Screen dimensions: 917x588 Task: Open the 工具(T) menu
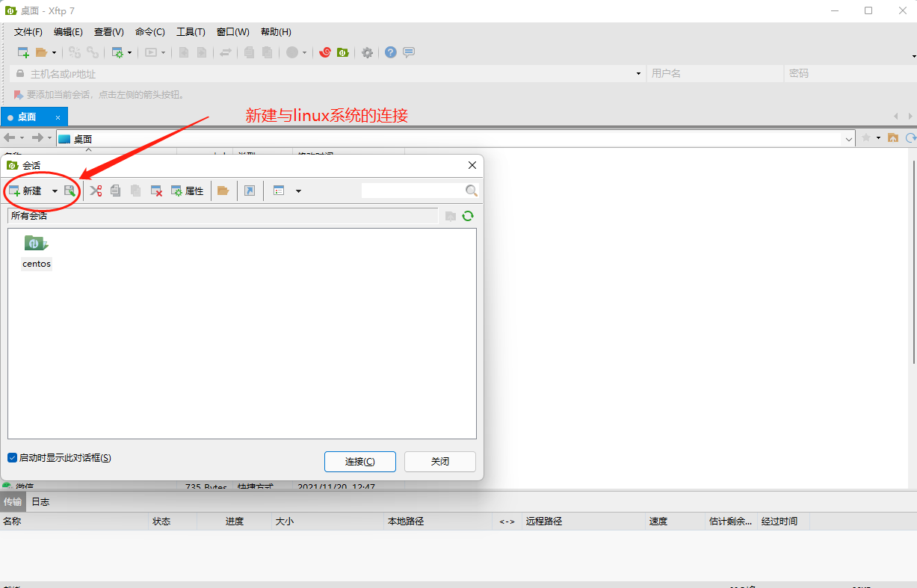pos(191,32)
